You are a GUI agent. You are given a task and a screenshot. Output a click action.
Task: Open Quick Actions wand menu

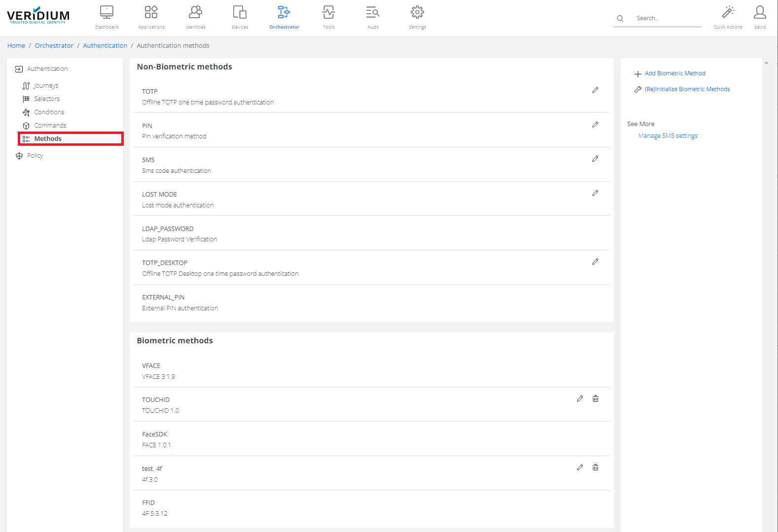(x=727, y=17)
